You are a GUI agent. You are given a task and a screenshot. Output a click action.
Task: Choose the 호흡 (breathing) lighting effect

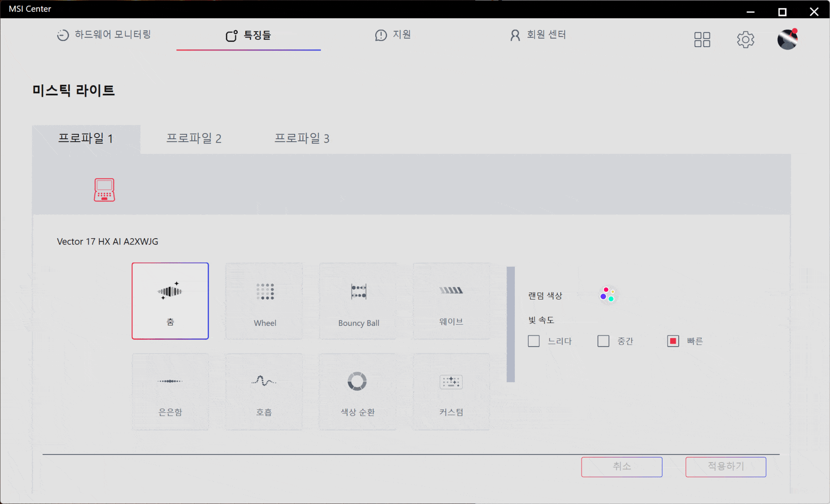click(x=264, y=392)
